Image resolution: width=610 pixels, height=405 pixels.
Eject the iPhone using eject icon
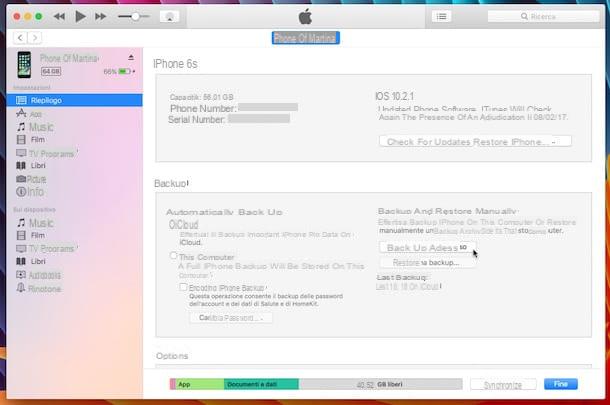coord(131,58)
